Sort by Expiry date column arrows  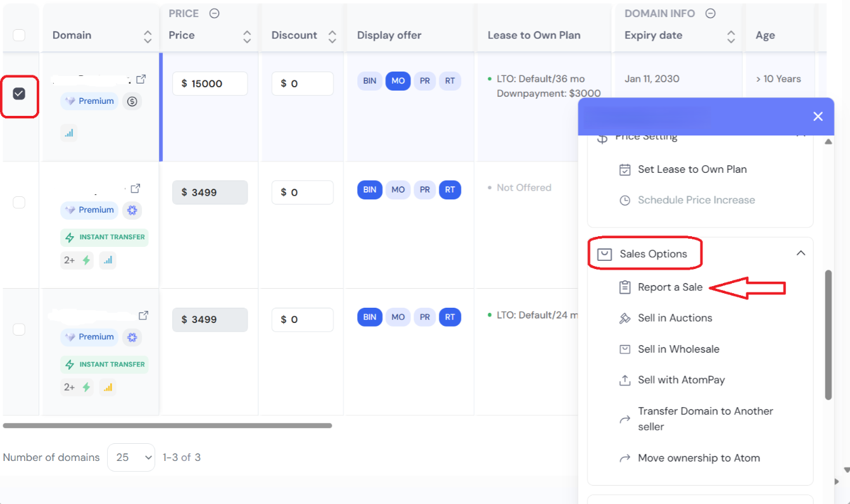[731, 37]
